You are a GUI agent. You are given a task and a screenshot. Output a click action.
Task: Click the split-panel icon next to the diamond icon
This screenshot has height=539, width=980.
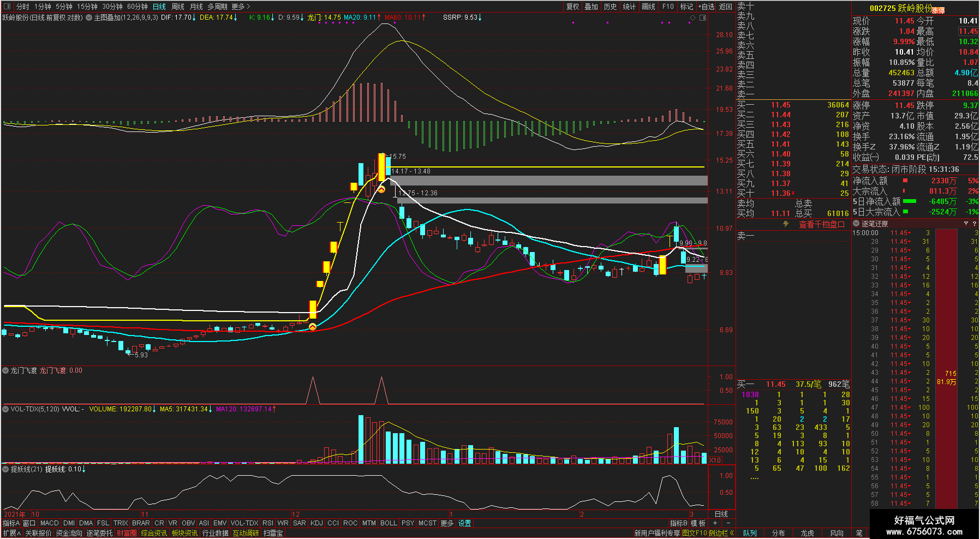pos(703,17)
